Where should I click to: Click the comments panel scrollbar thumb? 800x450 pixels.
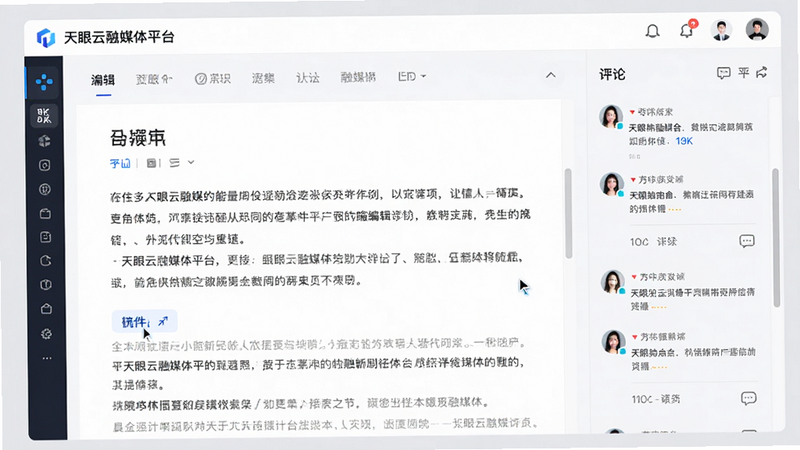[776, 237]
